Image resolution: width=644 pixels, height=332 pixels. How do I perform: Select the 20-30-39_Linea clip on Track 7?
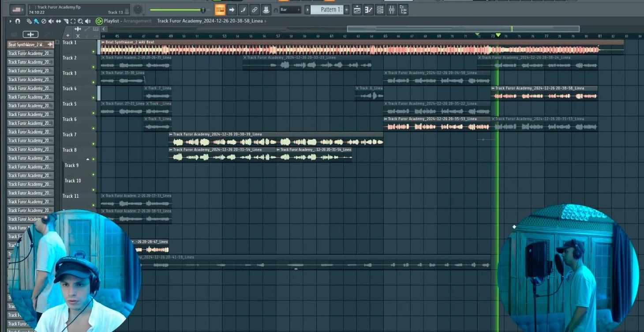click(276, 140)
